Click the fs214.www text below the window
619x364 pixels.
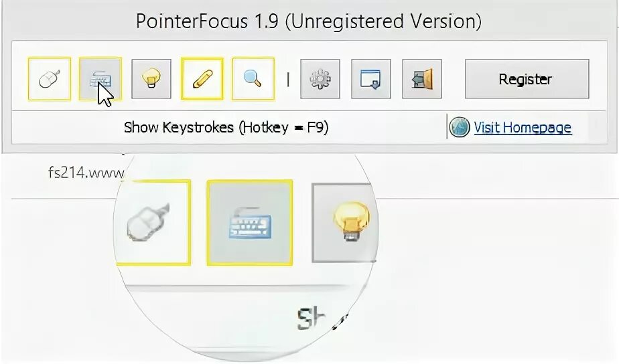86,173
